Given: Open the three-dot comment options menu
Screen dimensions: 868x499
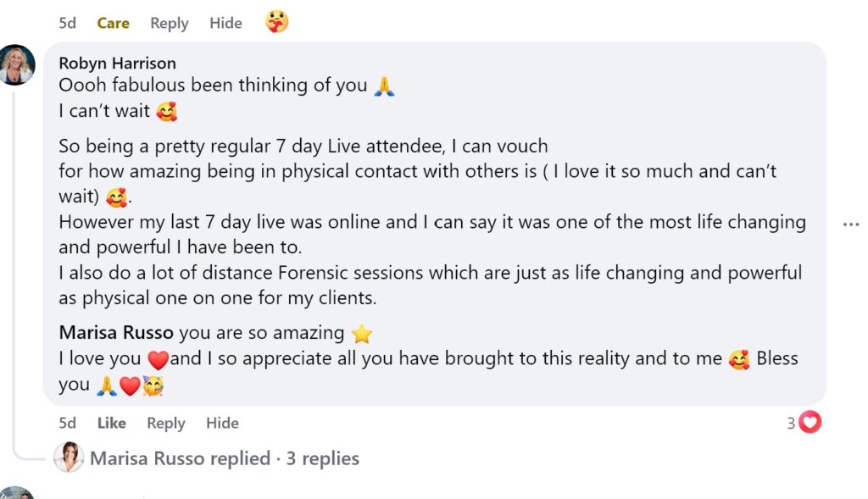Looking at the screenshot, I should [851, 225].
